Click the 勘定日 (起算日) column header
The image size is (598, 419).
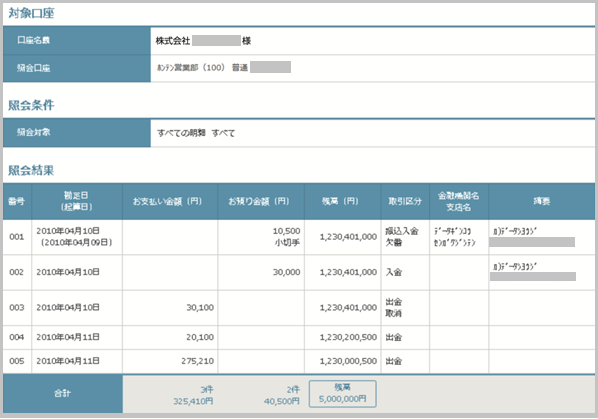click(77, 201)
